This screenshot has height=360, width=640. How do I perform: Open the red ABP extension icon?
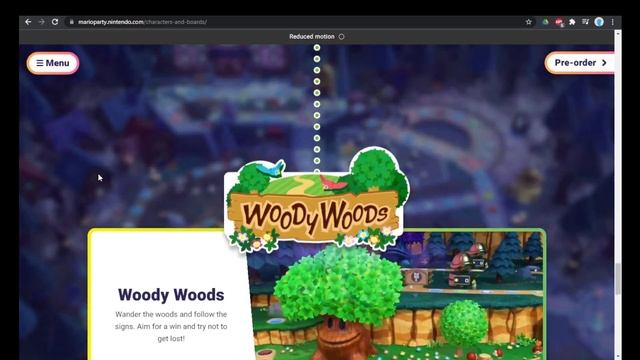559,22
